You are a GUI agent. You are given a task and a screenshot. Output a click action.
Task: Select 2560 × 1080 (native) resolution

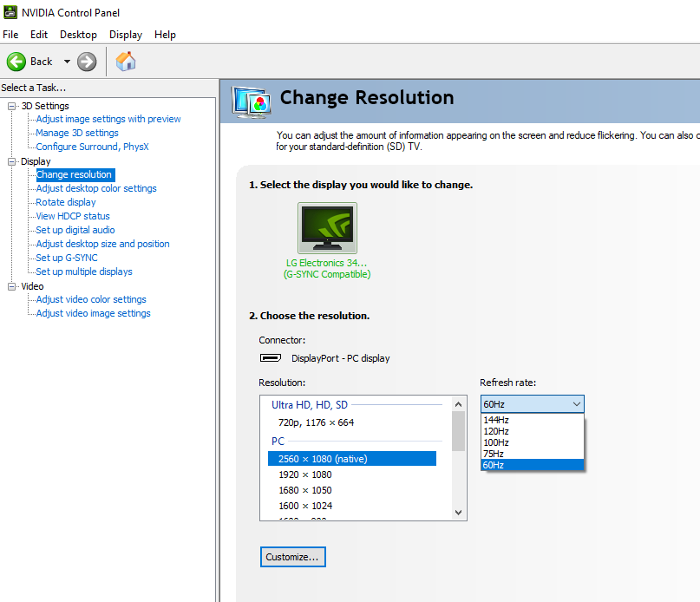click(352, 459)
